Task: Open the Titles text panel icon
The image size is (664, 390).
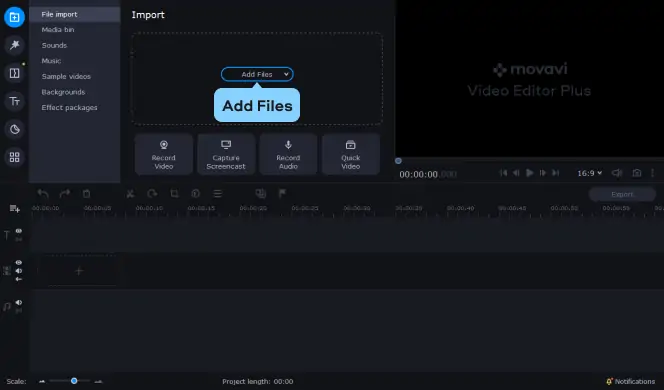Action: tap(14, 101)
